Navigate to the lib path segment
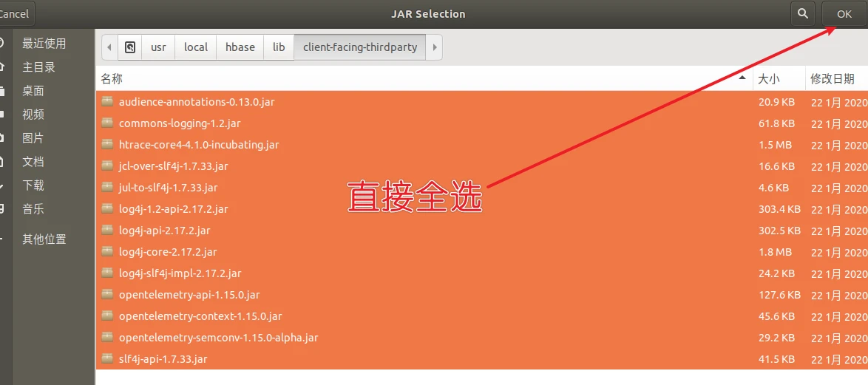 (x=279, y=47)
